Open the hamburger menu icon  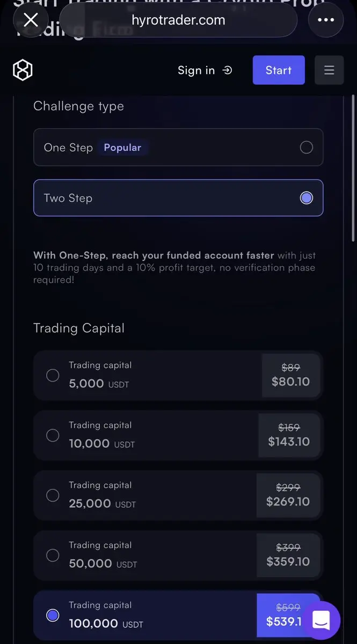tap(329, 70)
